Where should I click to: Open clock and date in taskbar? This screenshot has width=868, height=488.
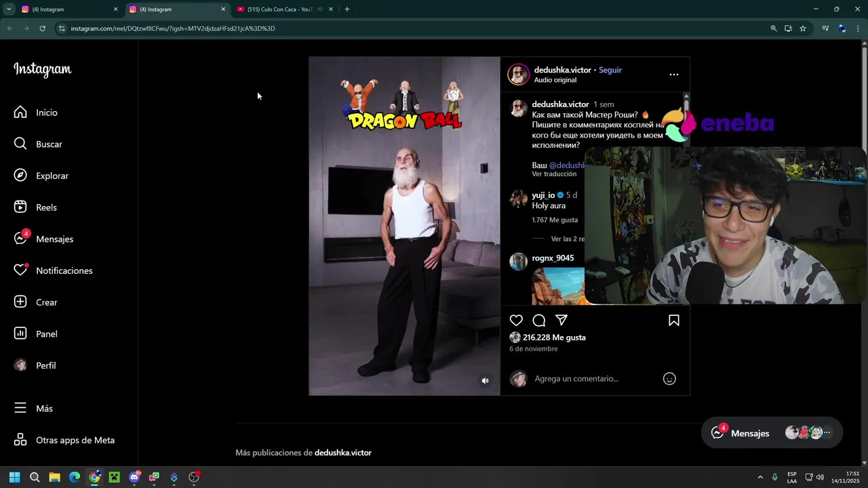coord(845,477)
